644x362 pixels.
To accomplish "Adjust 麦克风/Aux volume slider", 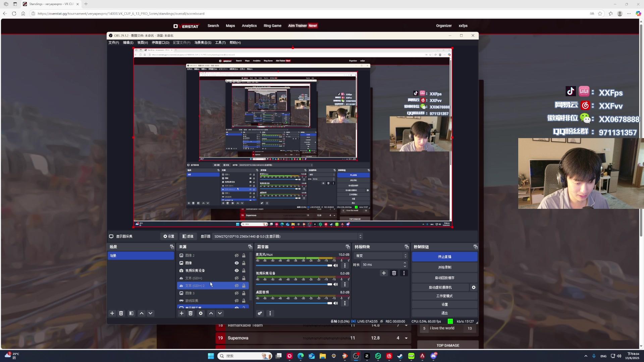I will [x=294, y=265].
